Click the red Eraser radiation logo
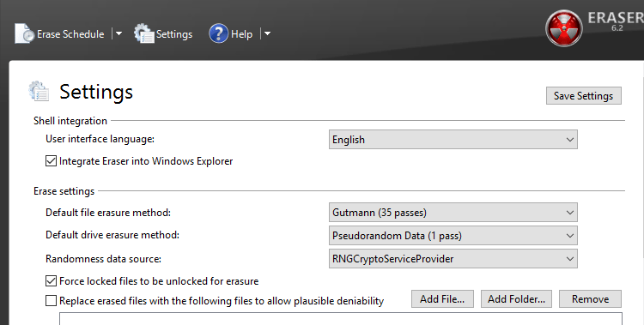The height and width of the screenshot is (325, 644). click(x=563, y=28)
